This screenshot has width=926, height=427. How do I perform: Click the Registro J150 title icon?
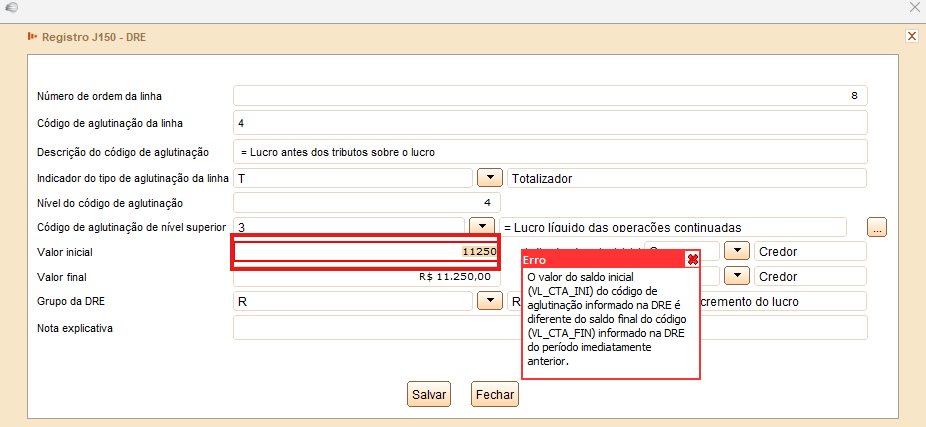[32, 37]
